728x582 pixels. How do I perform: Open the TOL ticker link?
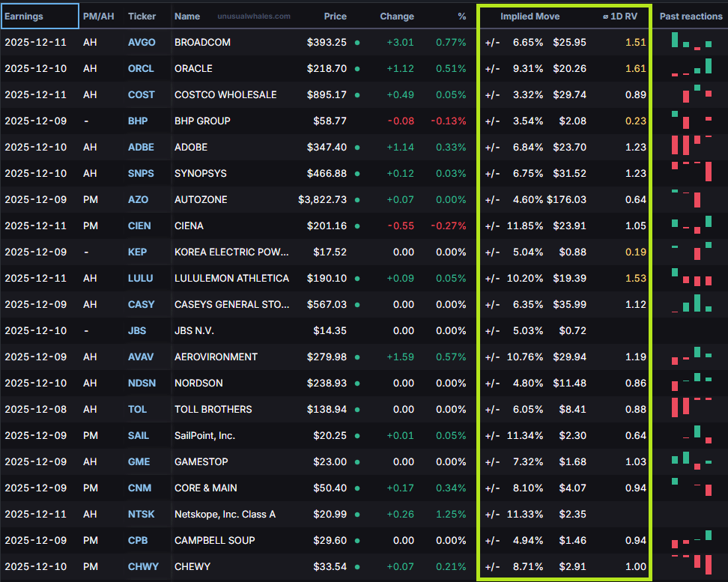click(137, 409)
